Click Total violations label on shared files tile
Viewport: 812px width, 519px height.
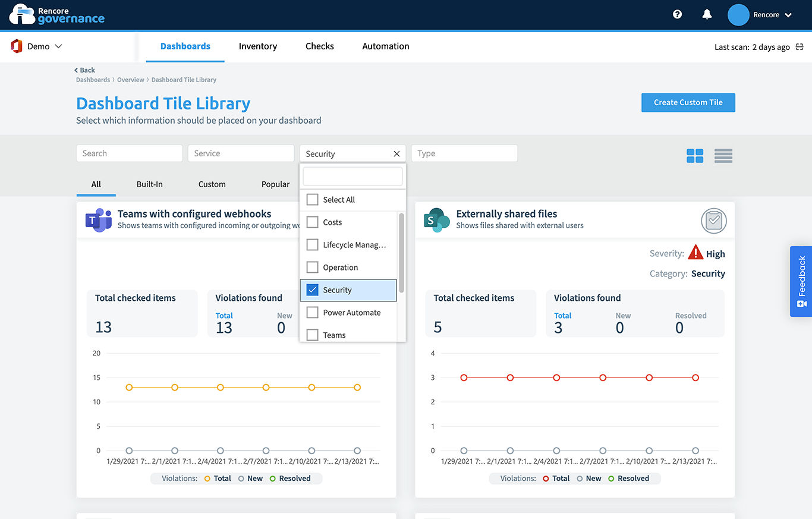pos(562,316)
